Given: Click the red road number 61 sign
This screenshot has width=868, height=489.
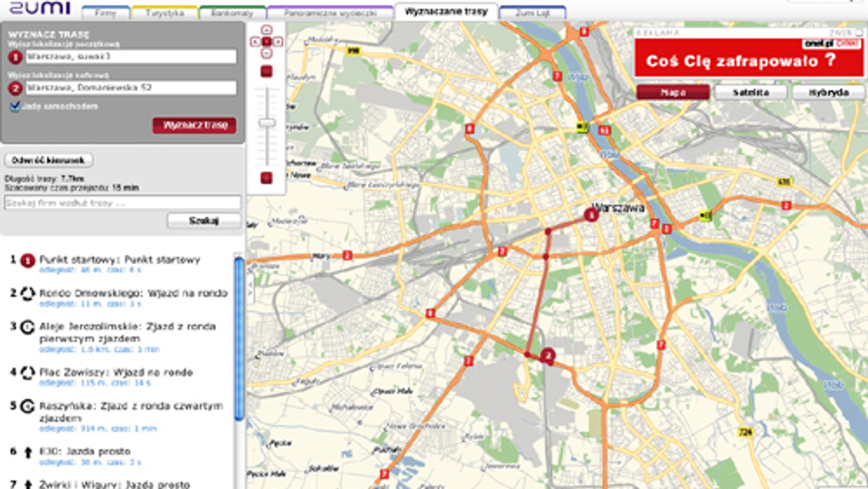Looking at the screenshot, I should [x=605, y=131].
